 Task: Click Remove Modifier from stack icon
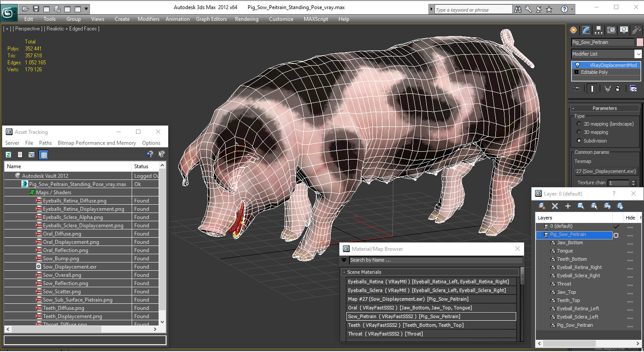618,89
